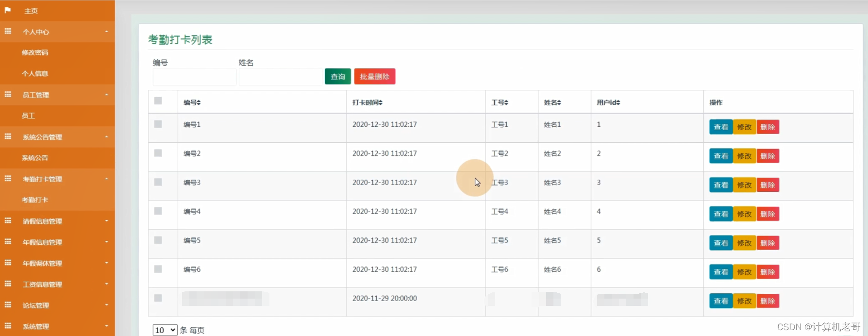Expand the 请假信息管理 menu arrow
This screenshot has width=868, height=336.
pos(106,221)
